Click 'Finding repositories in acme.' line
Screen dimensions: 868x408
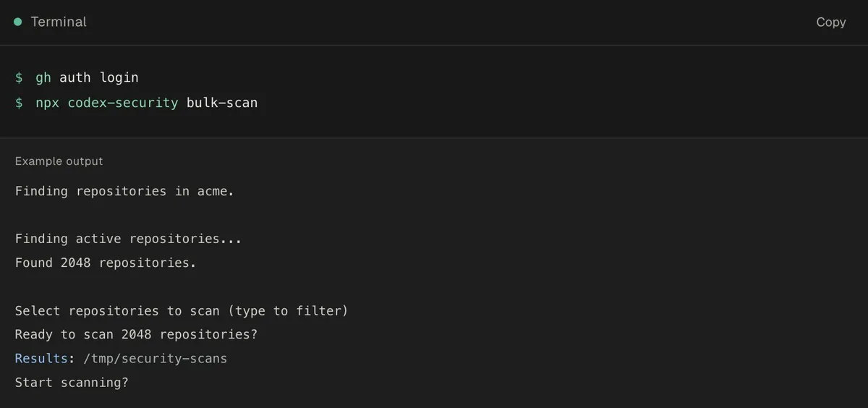124,192
